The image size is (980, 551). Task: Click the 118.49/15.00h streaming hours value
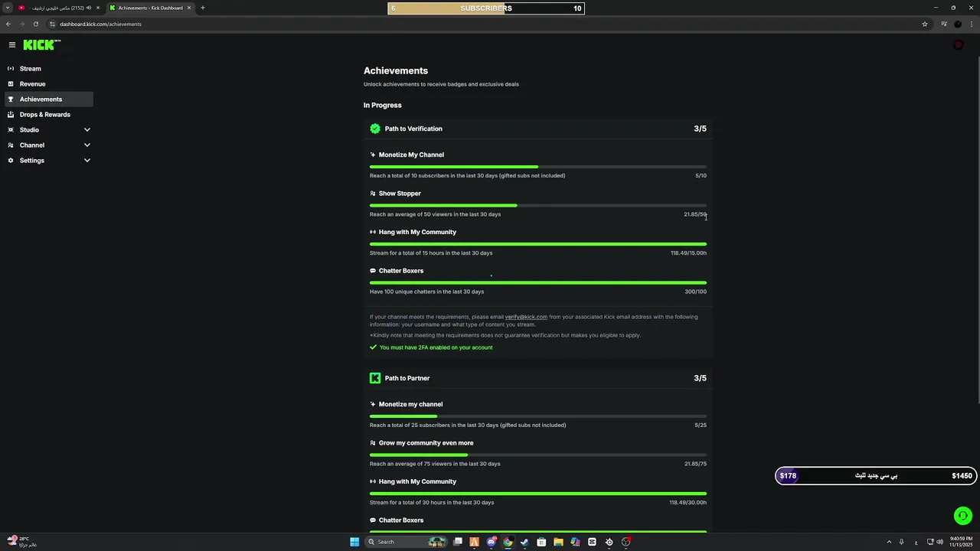[x=688, y=253]
